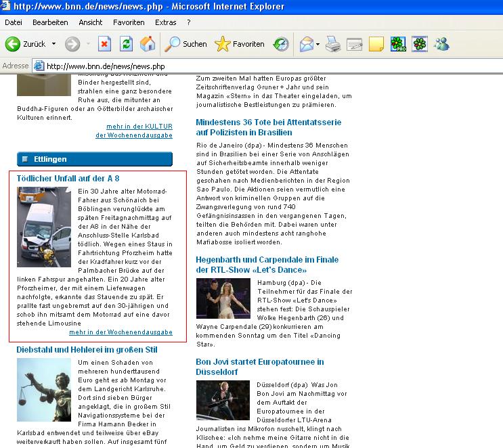This screenshot has width=503, height=448.
Task: Open 'Bon Jovi startet Europatournee' headline
Action: point(260,367)
